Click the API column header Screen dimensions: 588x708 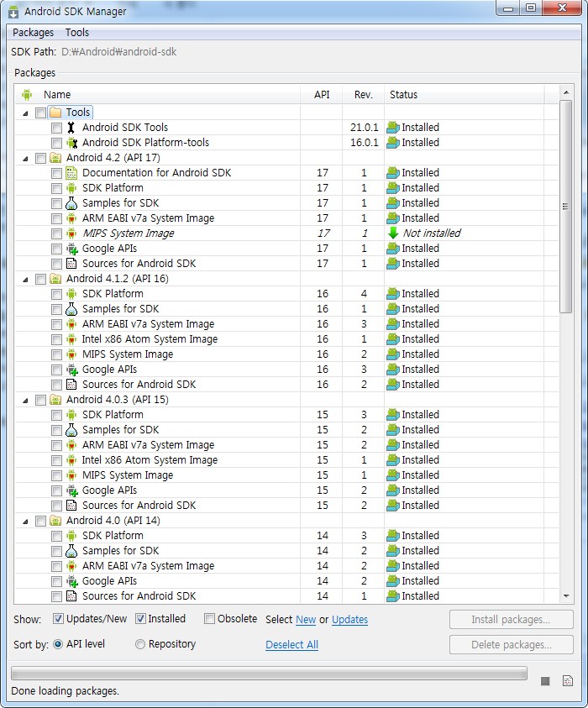tap(322, 95)
